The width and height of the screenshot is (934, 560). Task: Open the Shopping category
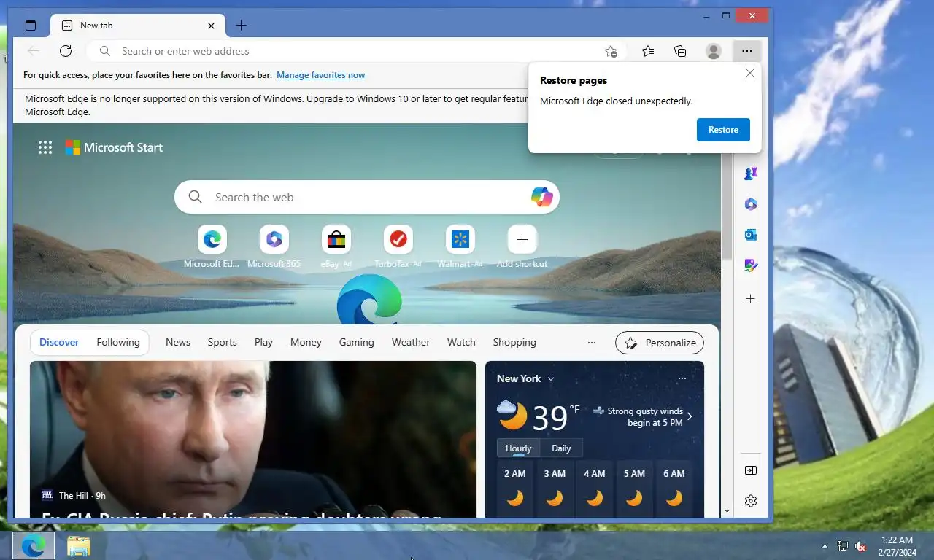point(514,342)
